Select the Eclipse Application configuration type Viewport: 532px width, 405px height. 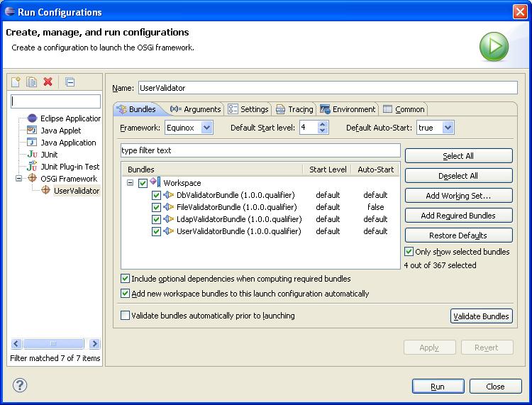[x=70, y=118]
